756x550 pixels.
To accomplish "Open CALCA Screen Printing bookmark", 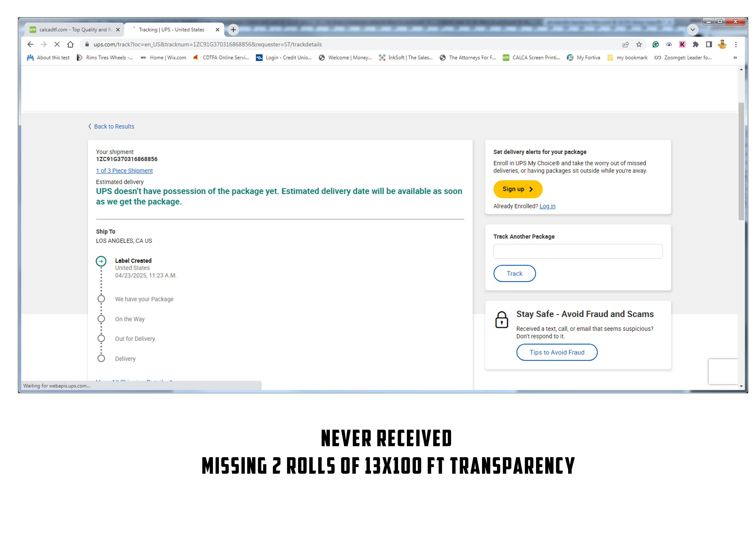I will tap(531, 58).
